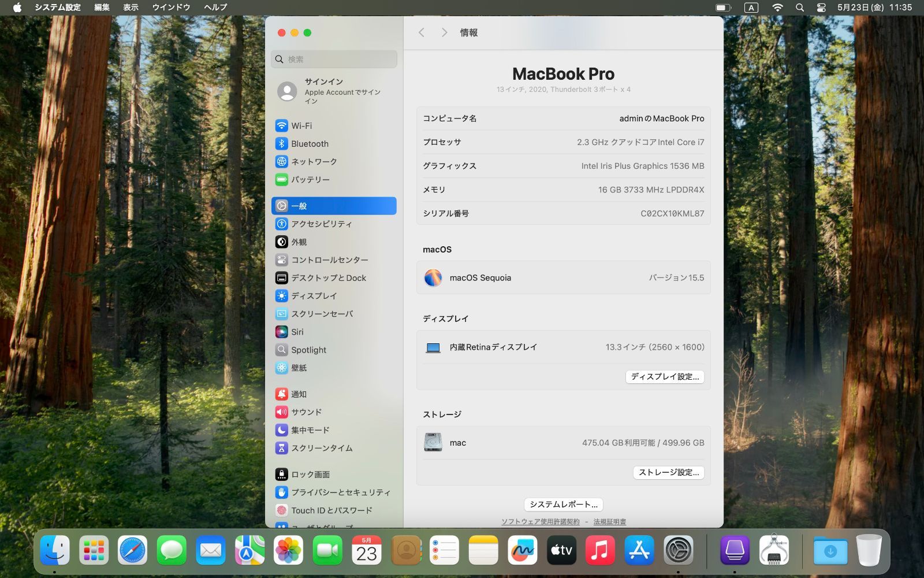Click ストレージ設定... button

(x=668, y=472)
